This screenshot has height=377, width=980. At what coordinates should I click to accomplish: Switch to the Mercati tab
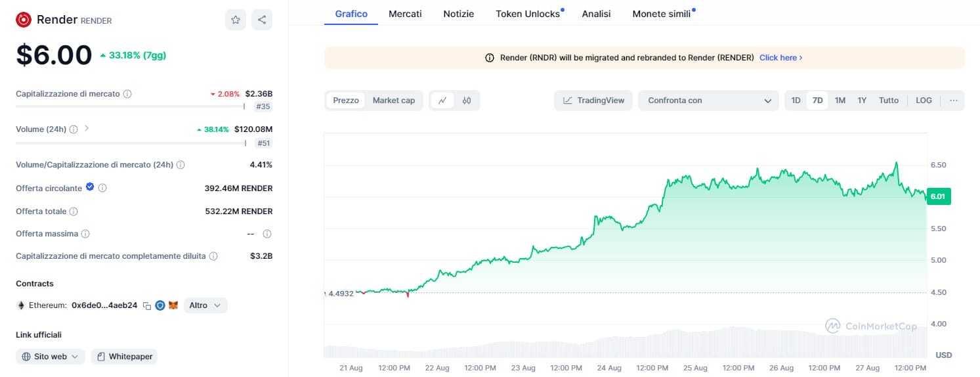(405, 13)
